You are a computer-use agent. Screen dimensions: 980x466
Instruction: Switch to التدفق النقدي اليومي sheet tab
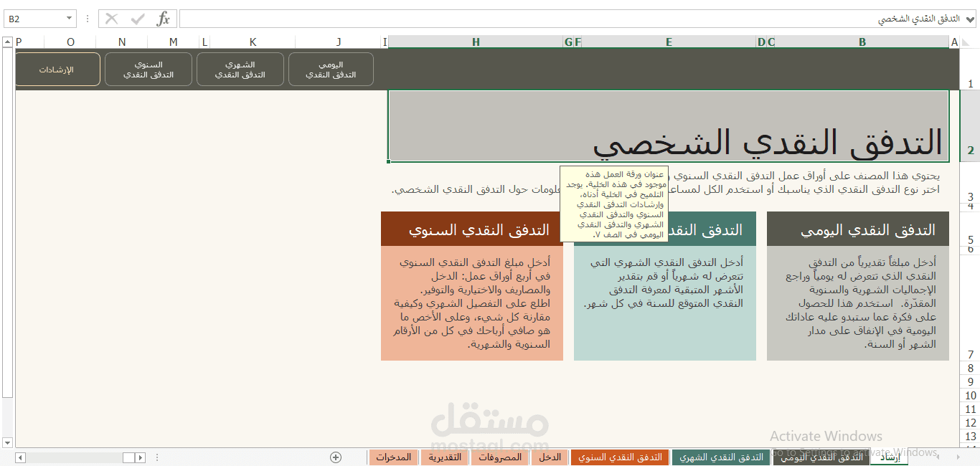tap(822, 457)
